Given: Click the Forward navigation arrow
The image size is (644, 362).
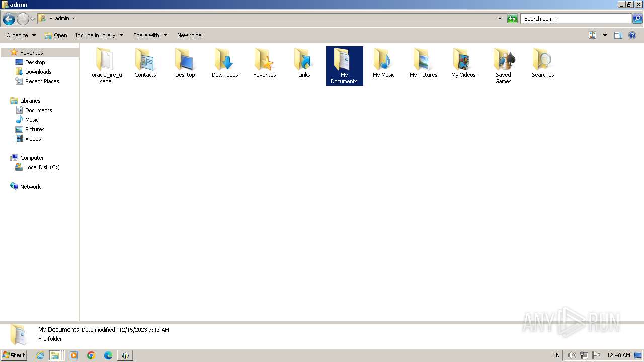Looking at the screenshot, I should (23, 19).
